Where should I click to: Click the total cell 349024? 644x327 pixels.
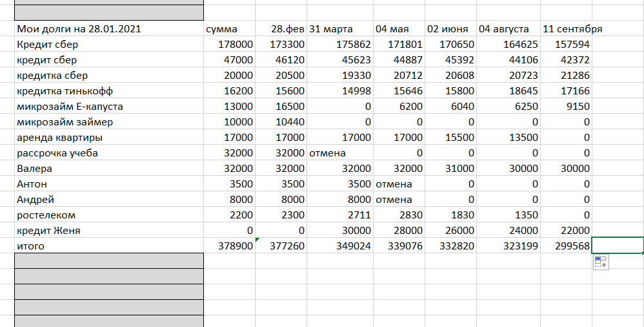339,246
